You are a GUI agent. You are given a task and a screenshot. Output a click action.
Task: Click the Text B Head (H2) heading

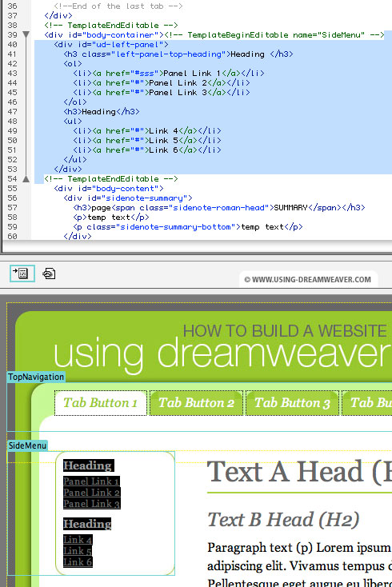pyautogui.click(x=283, y=520)
